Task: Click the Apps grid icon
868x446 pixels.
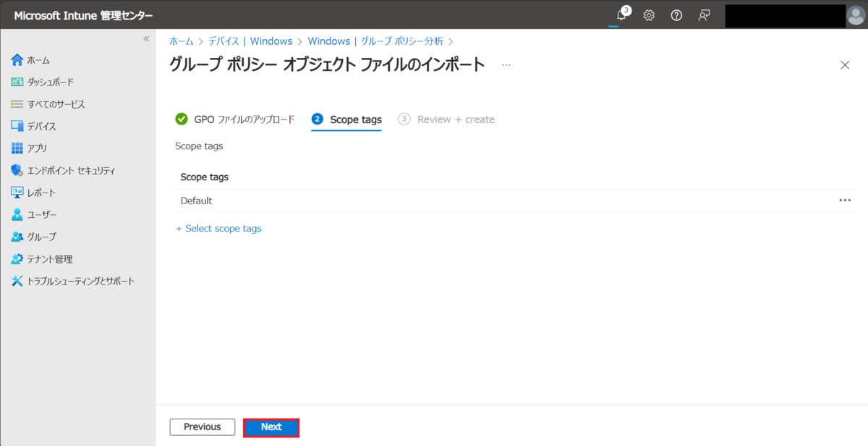Action: click(17, 148)
